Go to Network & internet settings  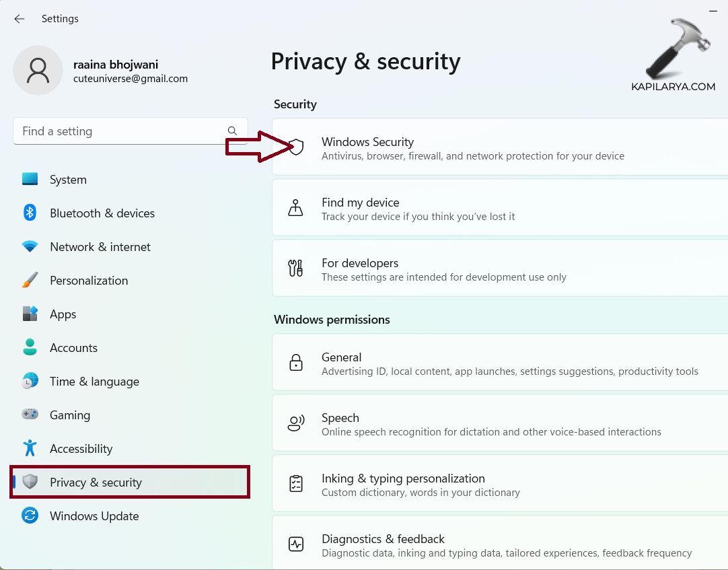point(100,247)
